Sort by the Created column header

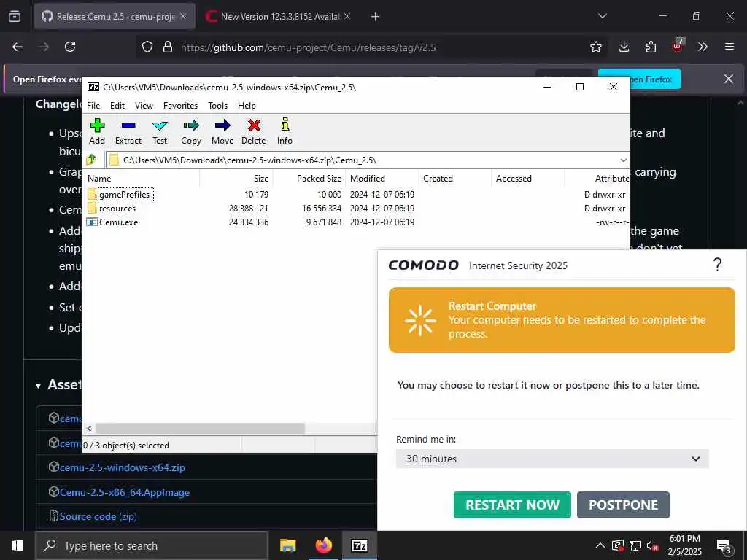tap(455, 179)
